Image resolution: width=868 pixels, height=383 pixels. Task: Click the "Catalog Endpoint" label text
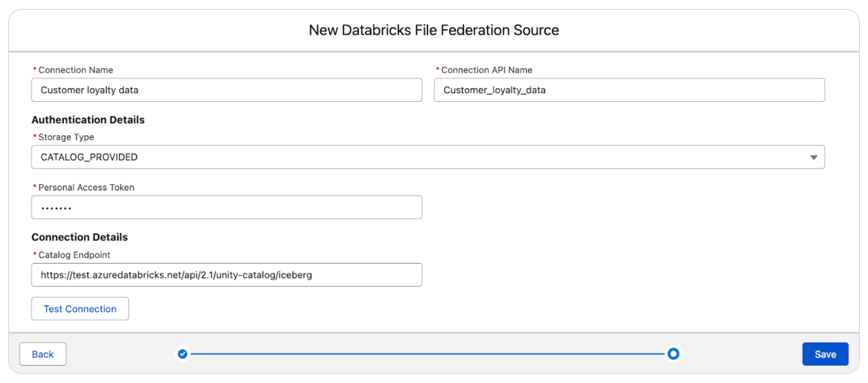pyautogui.click(x=74, y=255)
